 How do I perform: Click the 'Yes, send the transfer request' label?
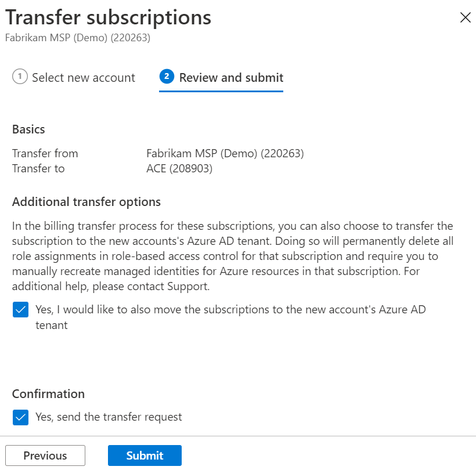(109, 417)
